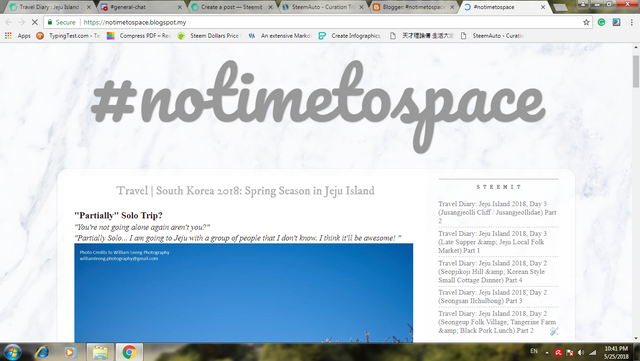Open a new tab with the new-tab button

tap(560, 7)
